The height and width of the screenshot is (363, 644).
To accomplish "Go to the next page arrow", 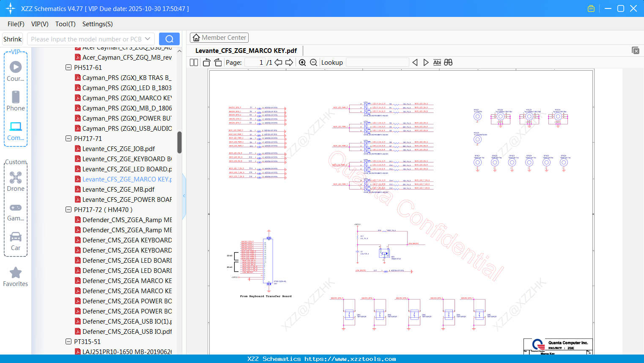I will click(289, 63).
